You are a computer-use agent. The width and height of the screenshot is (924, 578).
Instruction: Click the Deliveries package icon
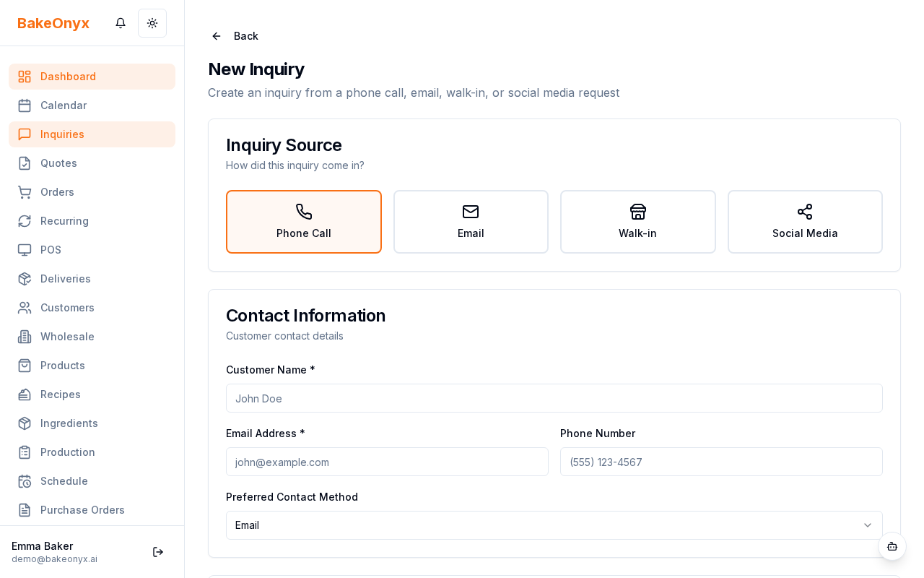click(x=25, y=278)
